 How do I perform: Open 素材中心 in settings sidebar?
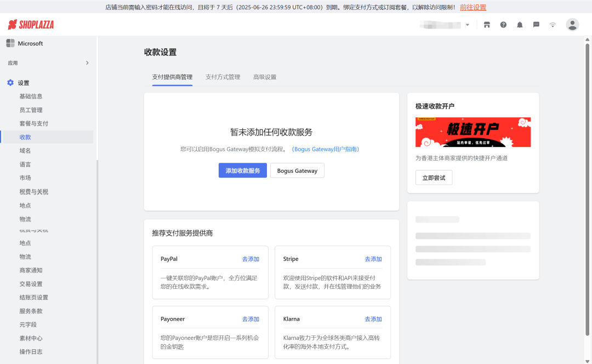tap(31, 338)
